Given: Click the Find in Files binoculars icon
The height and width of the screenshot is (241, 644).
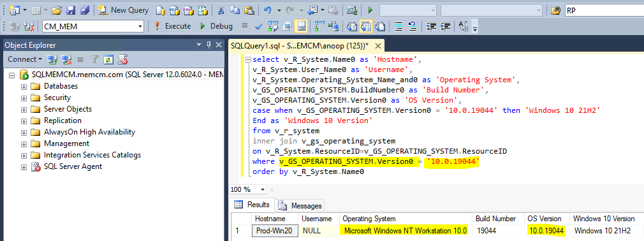Looking at the screenshot, I should (556, 10).
